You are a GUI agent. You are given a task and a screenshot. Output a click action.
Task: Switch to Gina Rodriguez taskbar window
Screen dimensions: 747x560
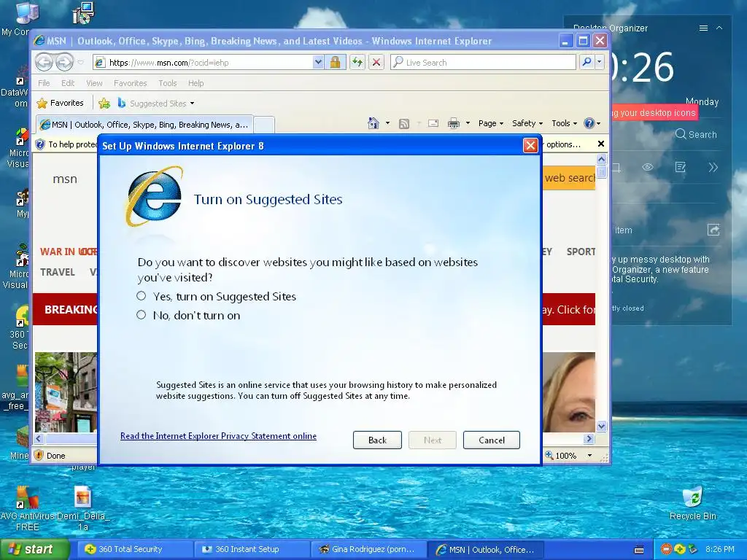[368, 549]
